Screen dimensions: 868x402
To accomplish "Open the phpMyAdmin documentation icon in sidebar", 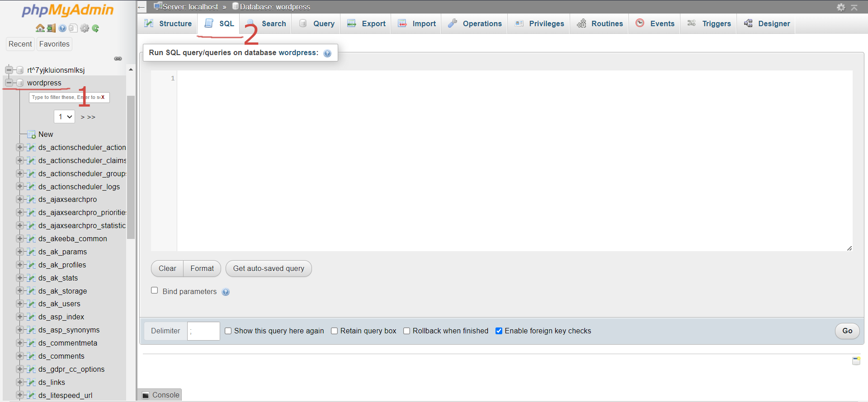I will click(62, 28).
